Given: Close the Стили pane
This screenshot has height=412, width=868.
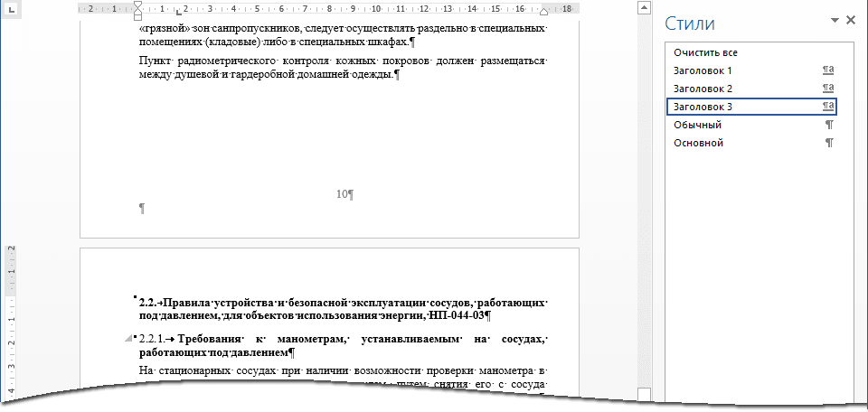Looking at the screenshot, I should tap(850, 21).
